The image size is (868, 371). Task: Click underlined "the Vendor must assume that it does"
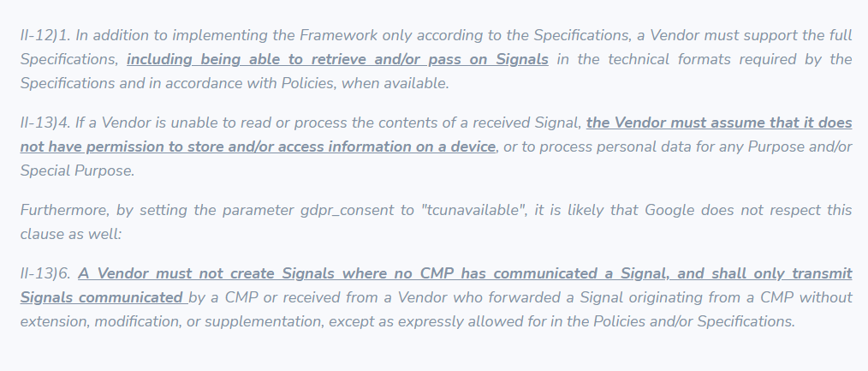coord(719,123)
